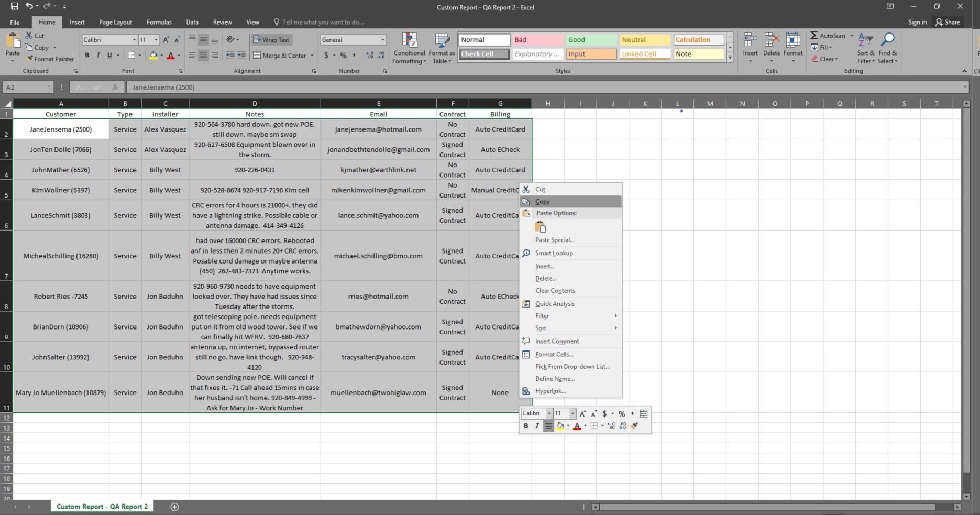Expand the ribbon font size dropdown

click(156, 40)
